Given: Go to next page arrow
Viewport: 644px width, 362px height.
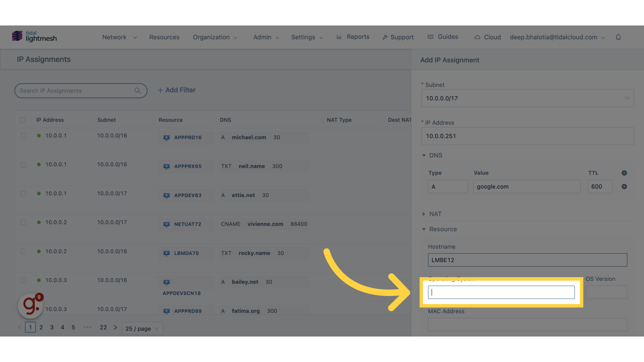Looking at the screenshot, I should [115, 327].
